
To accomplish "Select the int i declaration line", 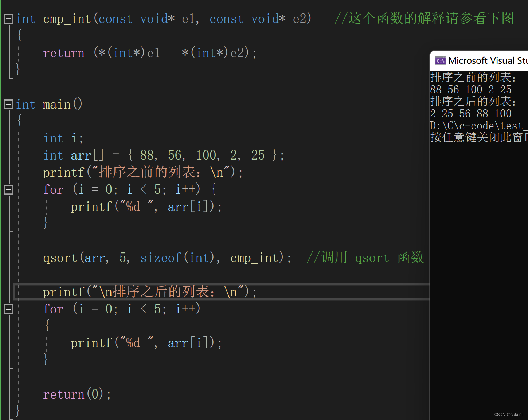I will tap(62, 138).
